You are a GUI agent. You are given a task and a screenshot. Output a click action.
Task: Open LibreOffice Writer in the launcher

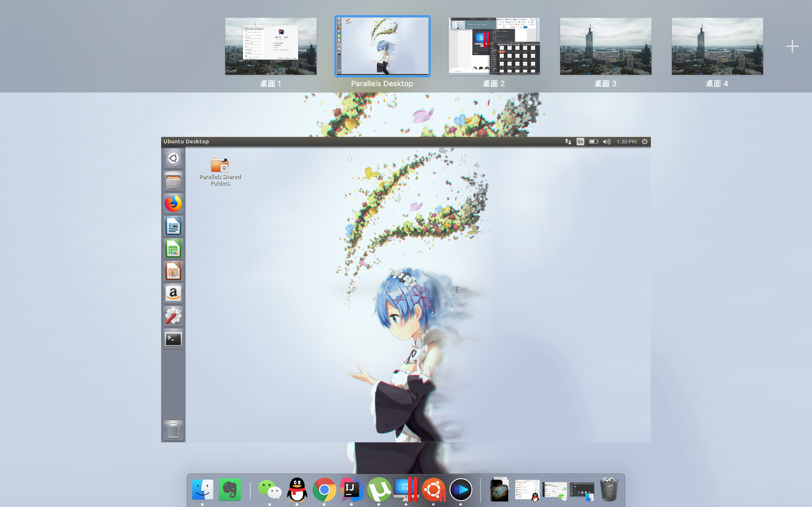click(173, 226)
